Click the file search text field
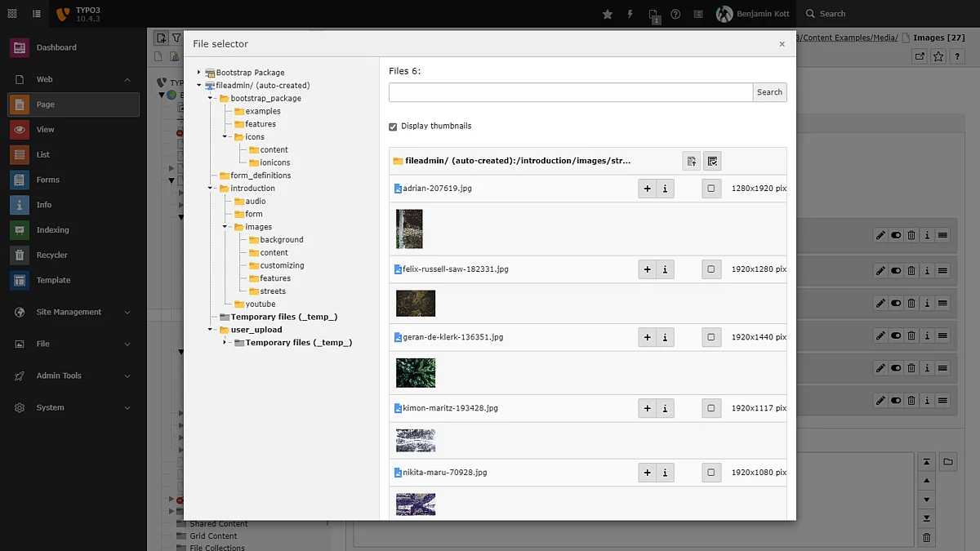 pos(570,92)
